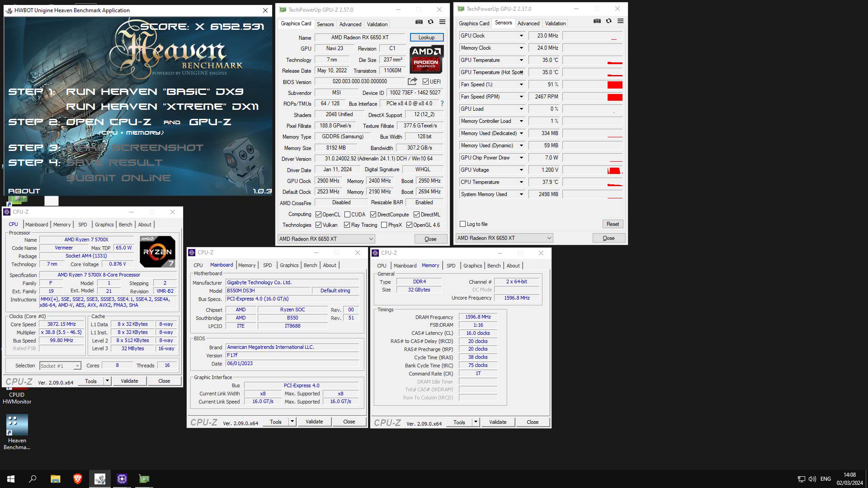Click Validate in CPU-Z Mainboard window

[x=314, y=422]
